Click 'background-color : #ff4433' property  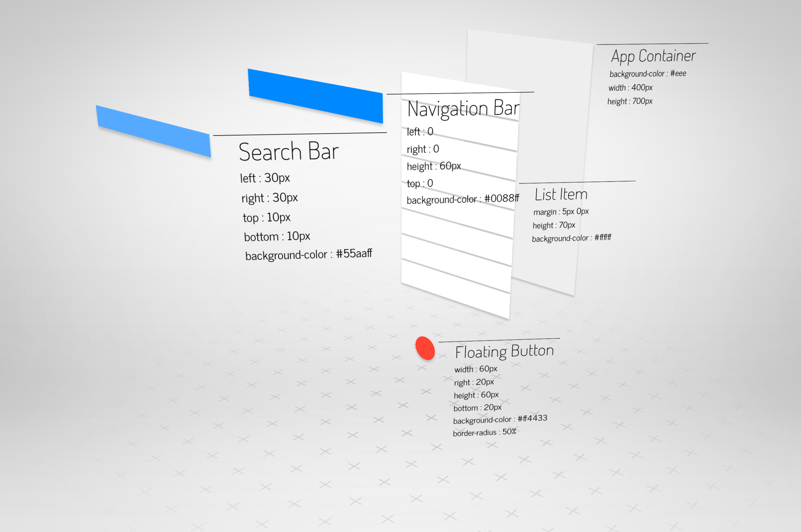tap(500, 419)
